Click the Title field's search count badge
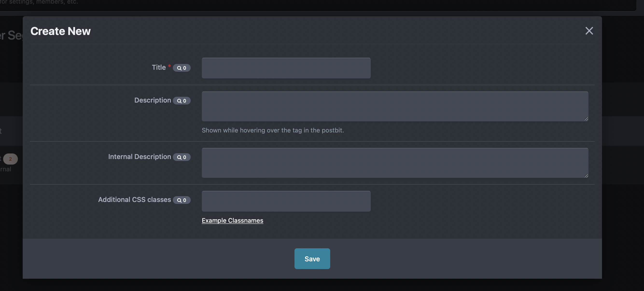 182,68
